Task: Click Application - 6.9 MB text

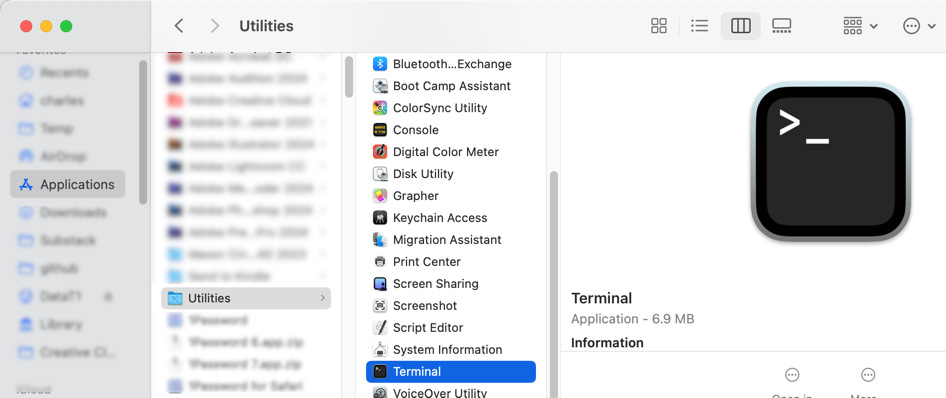Action: point(632,319)
